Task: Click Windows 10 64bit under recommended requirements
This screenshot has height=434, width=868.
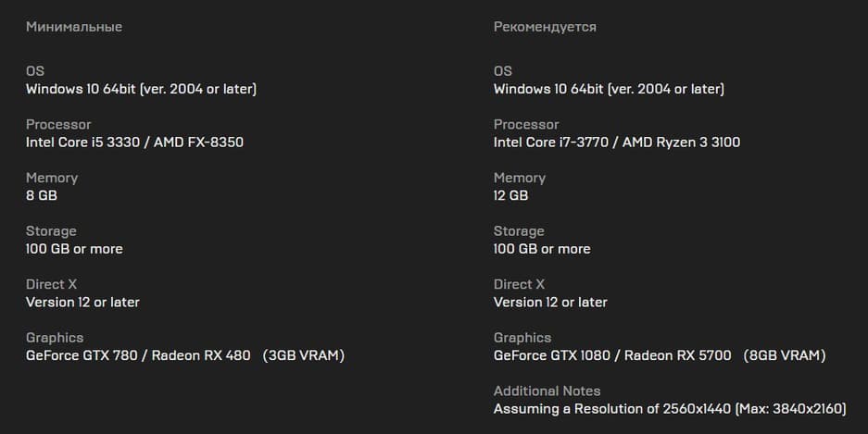Action: tap(609, 89)
